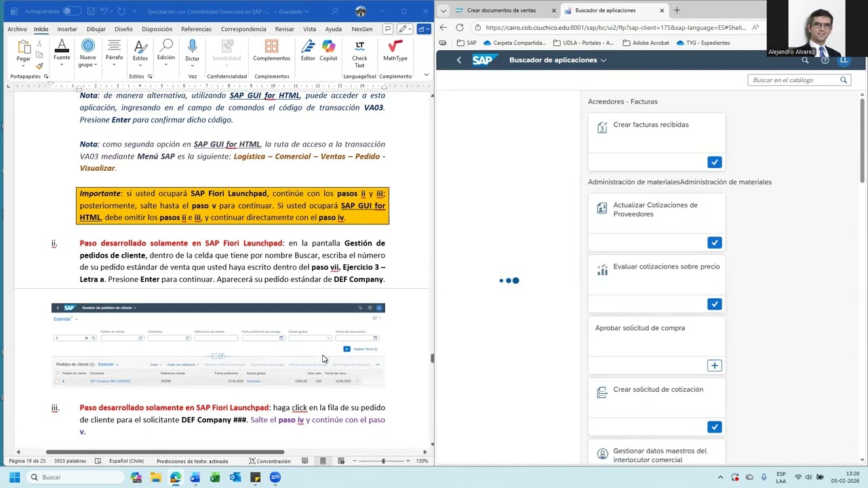Click the Save icon in Word title bar
Image resolution: width=868 pixels, height=488 pixels.
(x=90, y=11)
